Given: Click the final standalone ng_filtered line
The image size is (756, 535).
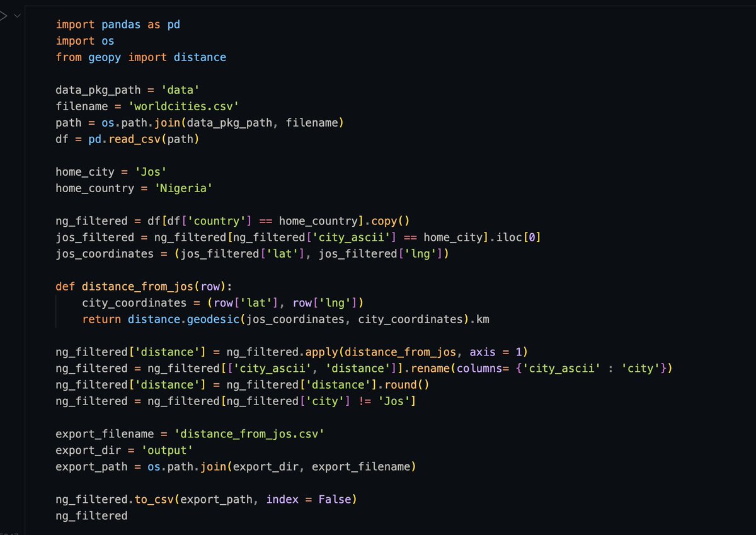Looking at the screenshot, I should pos(91,516).
